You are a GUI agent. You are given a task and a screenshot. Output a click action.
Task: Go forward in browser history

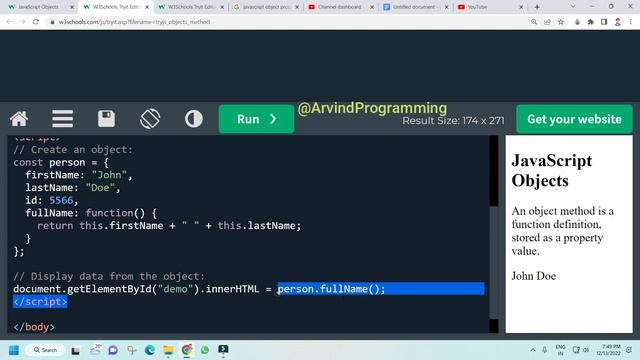[22, 22]
